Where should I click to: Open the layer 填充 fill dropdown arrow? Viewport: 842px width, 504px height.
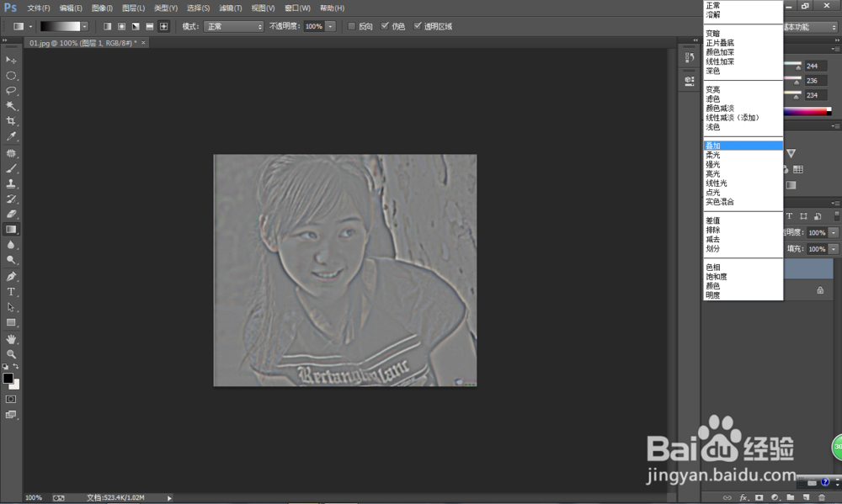834,249
